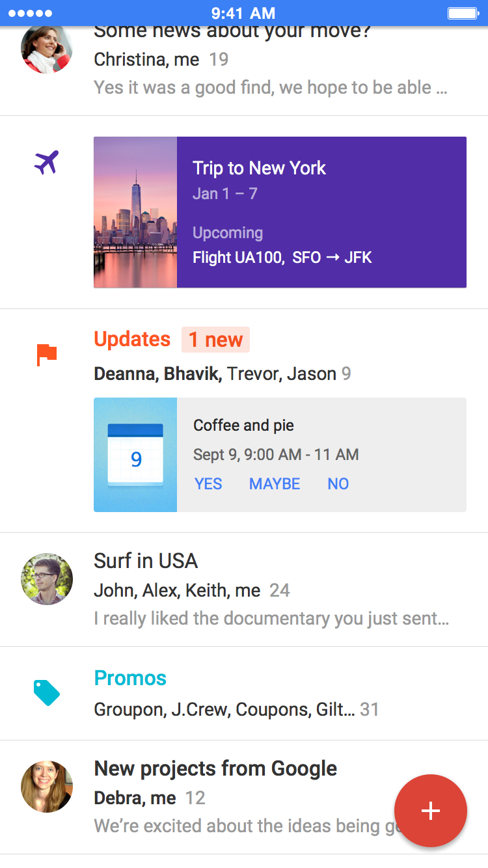The width and height of the screenshot is (488, 868).
Task: Expand the Updates bundle
Action: [x=133, y=340]
